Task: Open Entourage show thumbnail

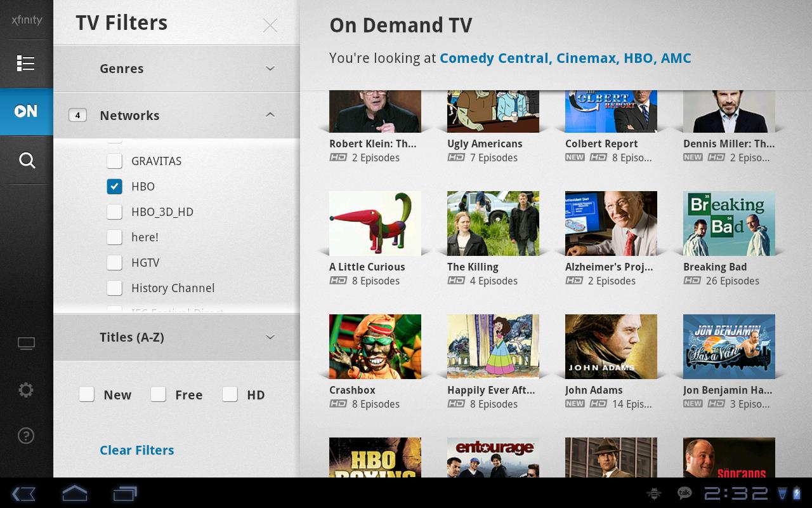Action: point(493,457)
